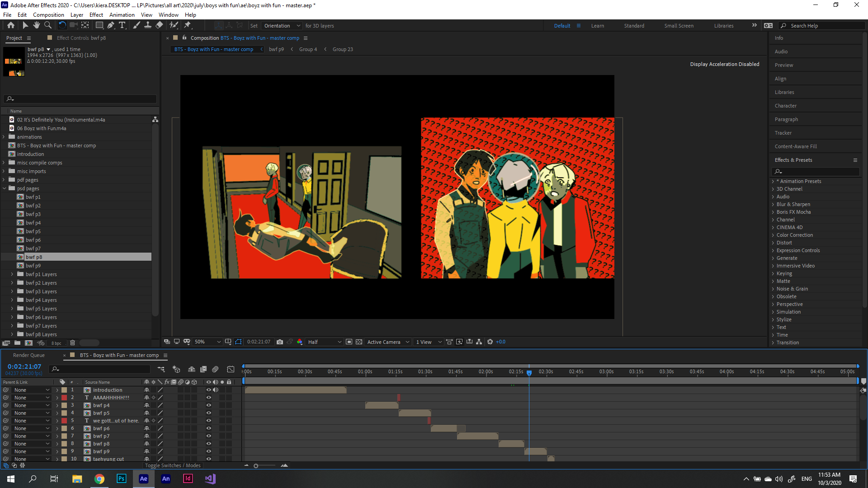Open Parent dropdown for bwf p4 layer
868x488 pixels.
[x=32, y=405]
